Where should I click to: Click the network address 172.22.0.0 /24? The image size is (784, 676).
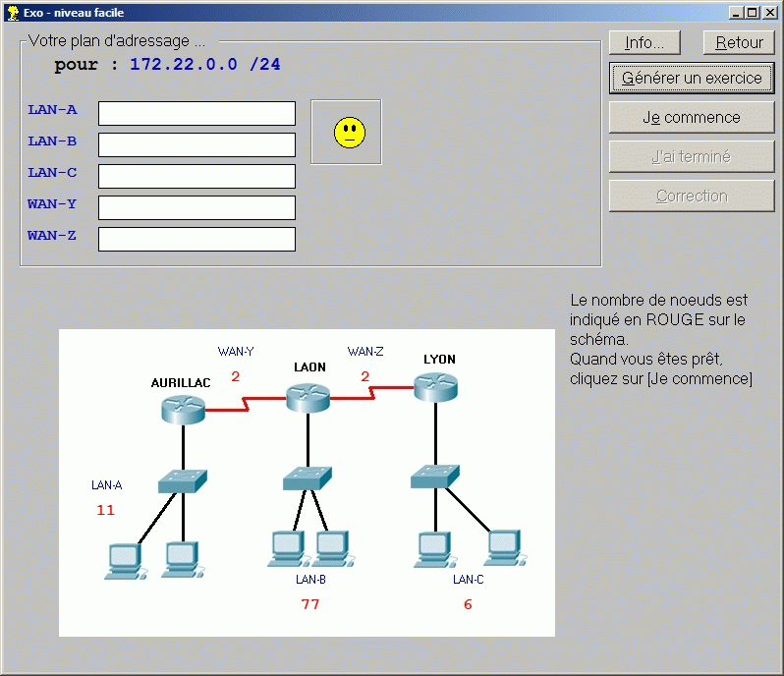[205, 64]
